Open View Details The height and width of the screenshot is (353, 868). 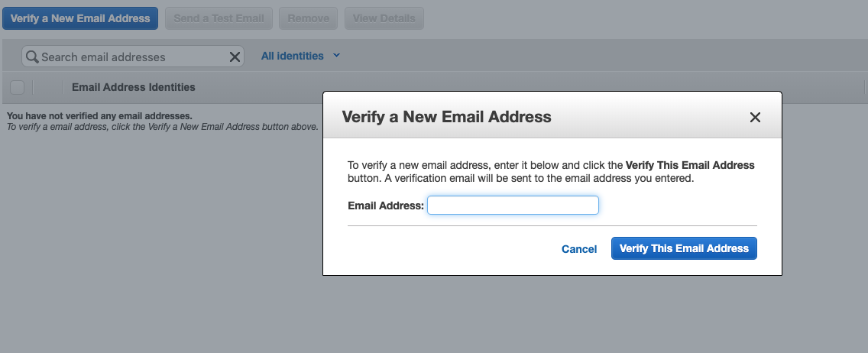click(384, 18)
